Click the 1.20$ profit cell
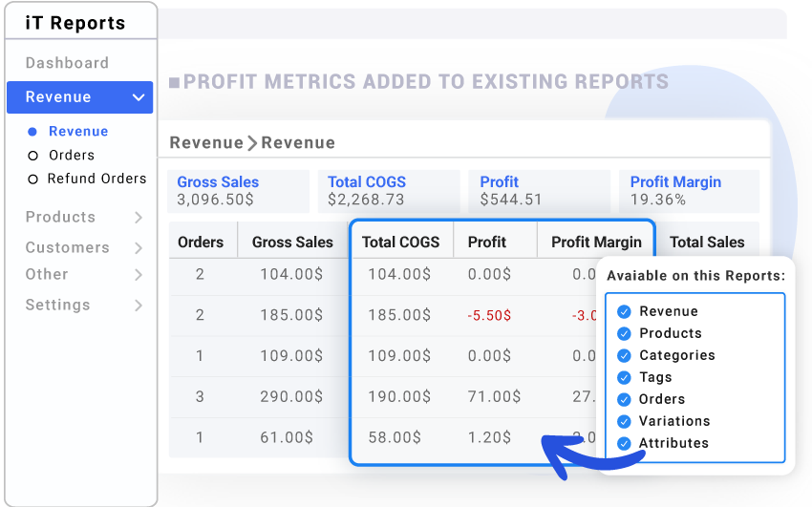Image resolution: width=812 pixels, height=507 pixels. tap(489, 437)
